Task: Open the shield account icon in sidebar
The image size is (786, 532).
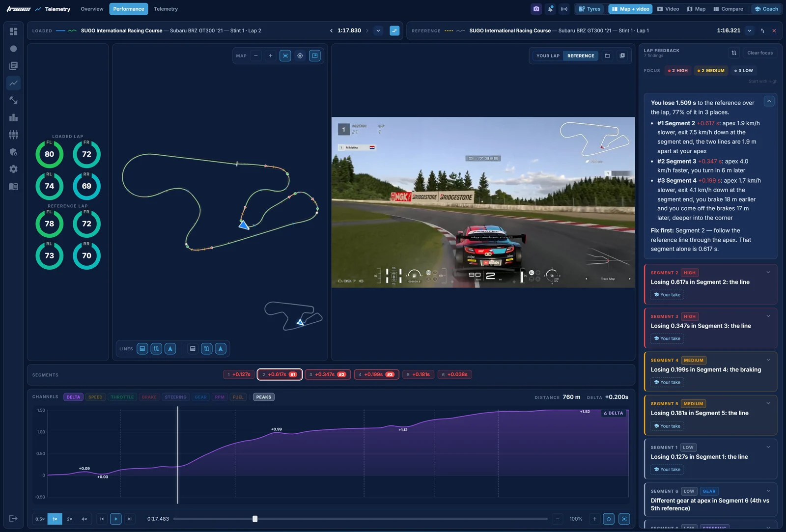Action: pyautogui.click(x=13, y=152)
